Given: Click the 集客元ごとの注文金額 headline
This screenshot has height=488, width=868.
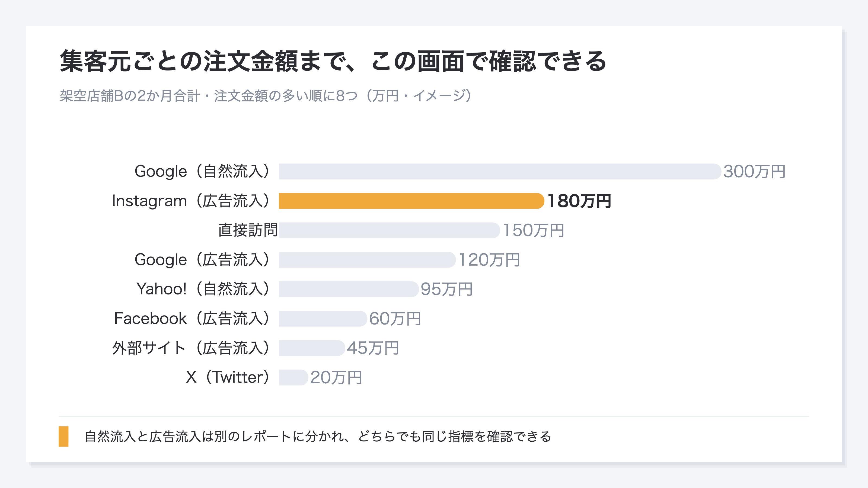Looking at the screenshot, I should (x=333, y=61).
